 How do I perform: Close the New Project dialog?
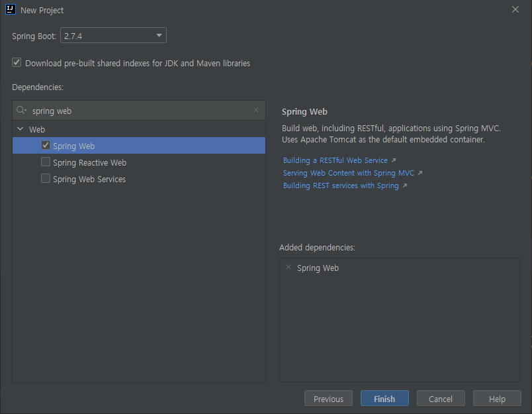tap(515, 9)
